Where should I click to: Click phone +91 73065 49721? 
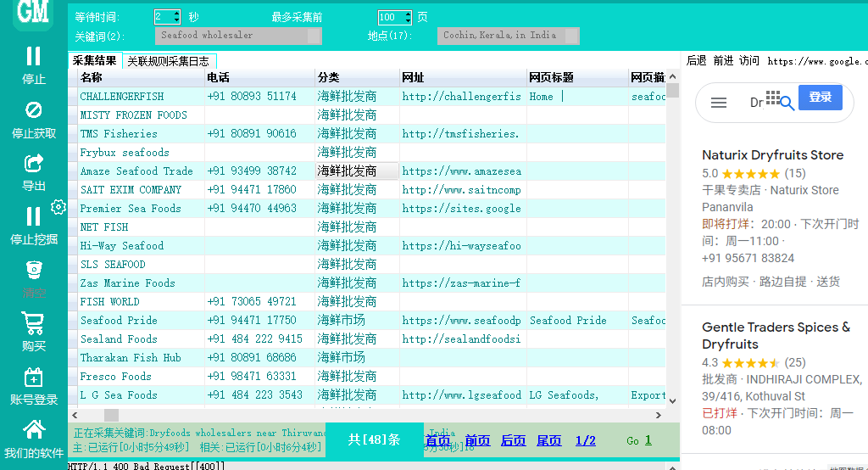(x=252, y=301)
